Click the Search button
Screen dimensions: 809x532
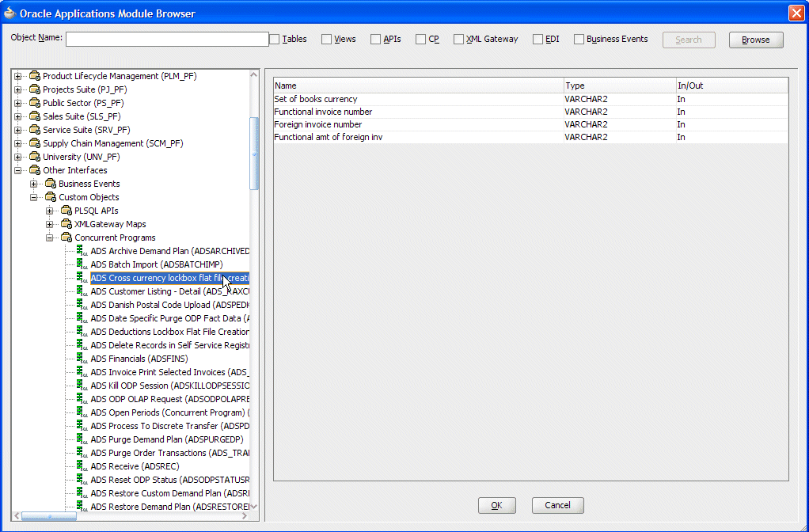689,40
